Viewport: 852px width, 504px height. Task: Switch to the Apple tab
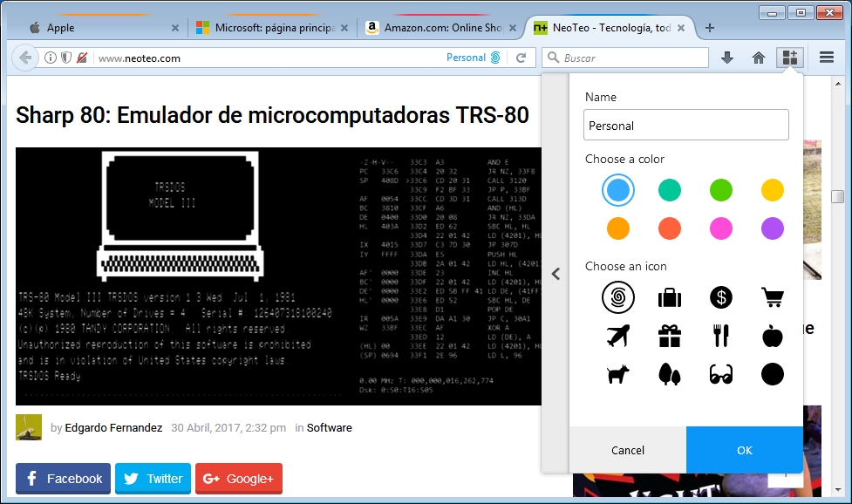(x=103, y=28)
